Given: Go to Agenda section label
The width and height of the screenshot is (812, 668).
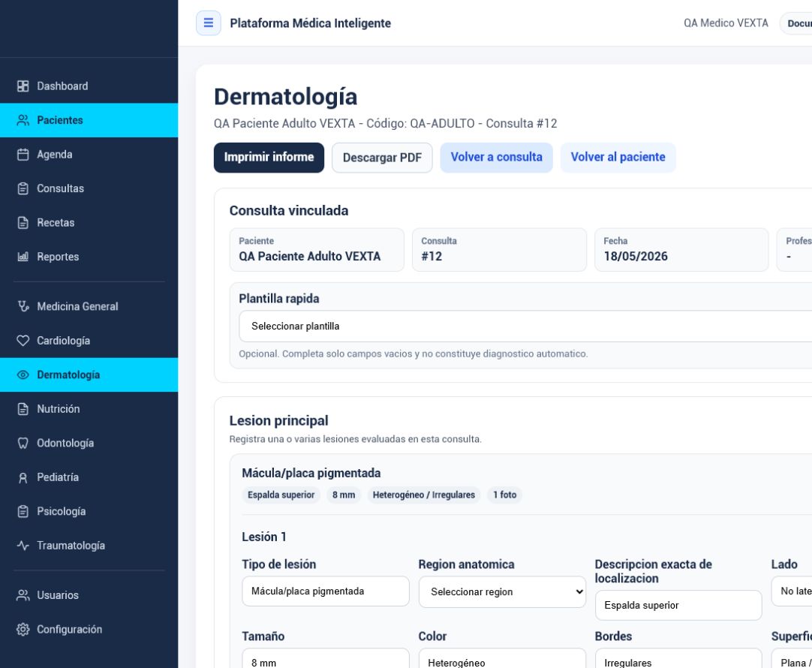Looking at the screenshot, I should (54, 155).
